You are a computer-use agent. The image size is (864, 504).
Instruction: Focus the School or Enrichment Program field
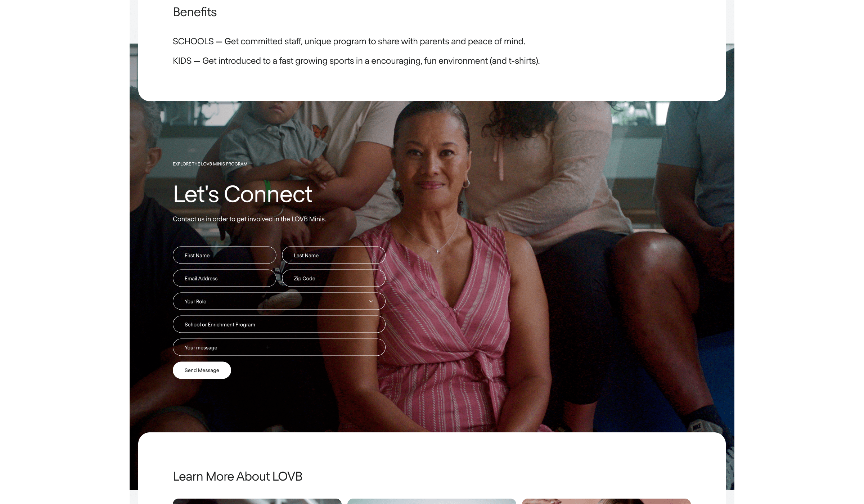pos(279,324)
